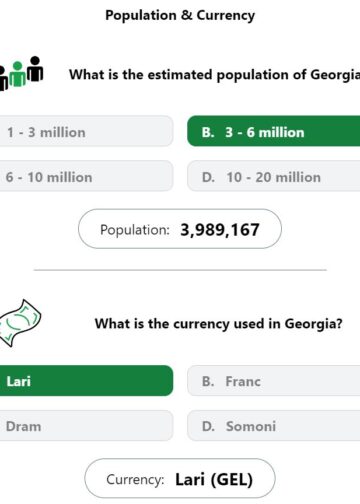
Task: Choose the Lari currency answer
Action: (x=86, y=381)
